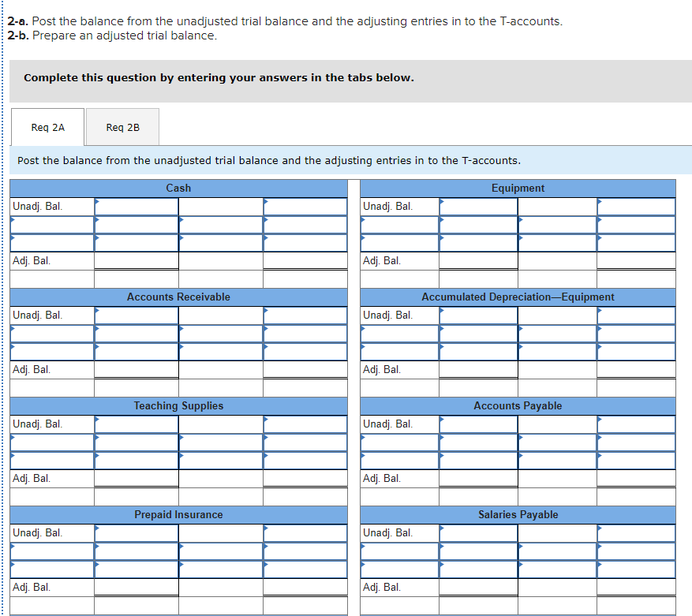Switch to the Req 2B tab
The image size is (692, 616).
point(122,127)
